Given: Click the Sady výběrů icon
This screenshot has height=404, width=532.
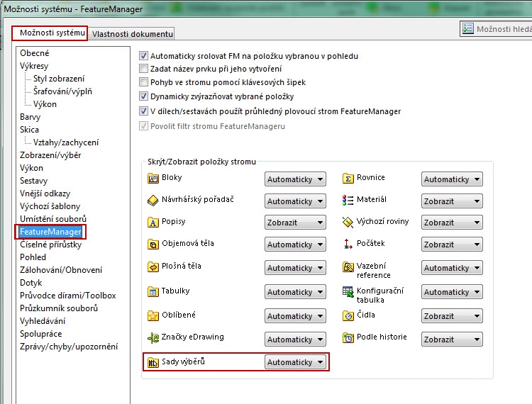Looking at the screenshot, I should tap(153, 363).
